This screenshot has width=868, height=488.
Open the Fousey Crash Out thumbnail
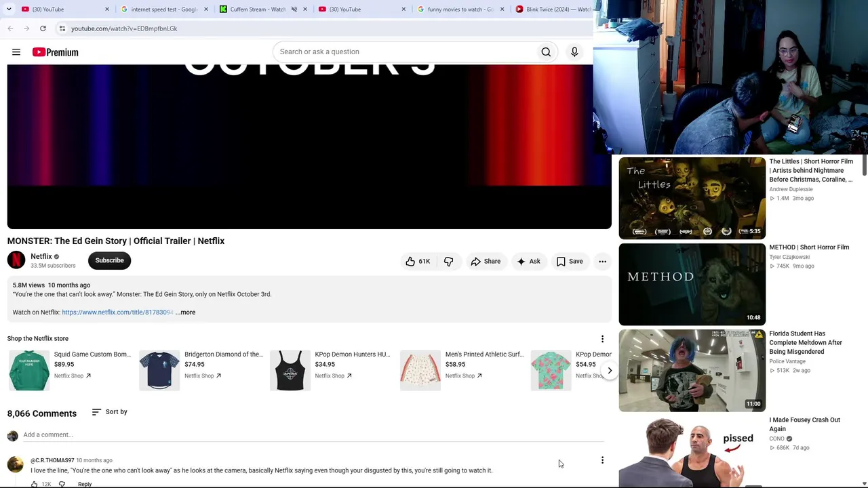[692, 451]
